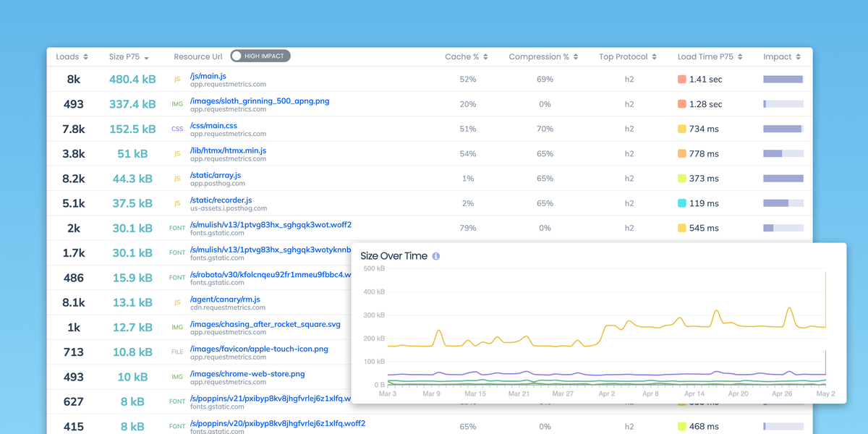
Task: Sort by the Top Protocol column
Action: 628,56
